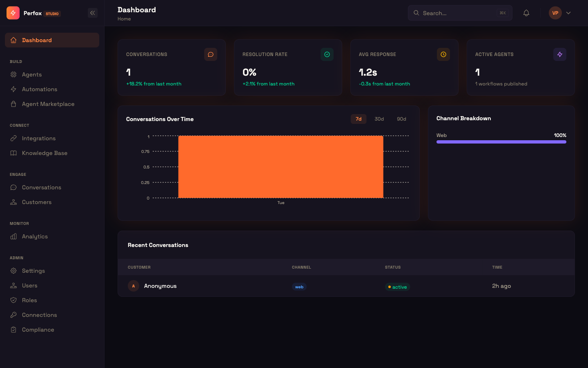The image size is (588, 368).
Task: Click the Connections key icon
Action: (13, 315)
